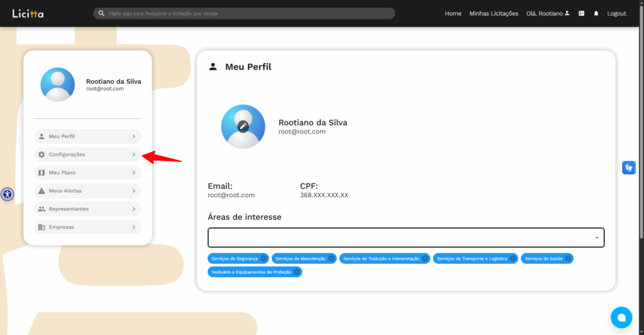Click chevron on Representantes row

pos(134,209)
